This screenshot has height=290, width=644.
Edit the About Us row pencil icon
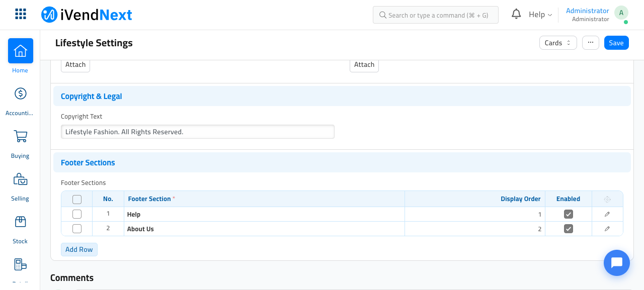point(607,229)
